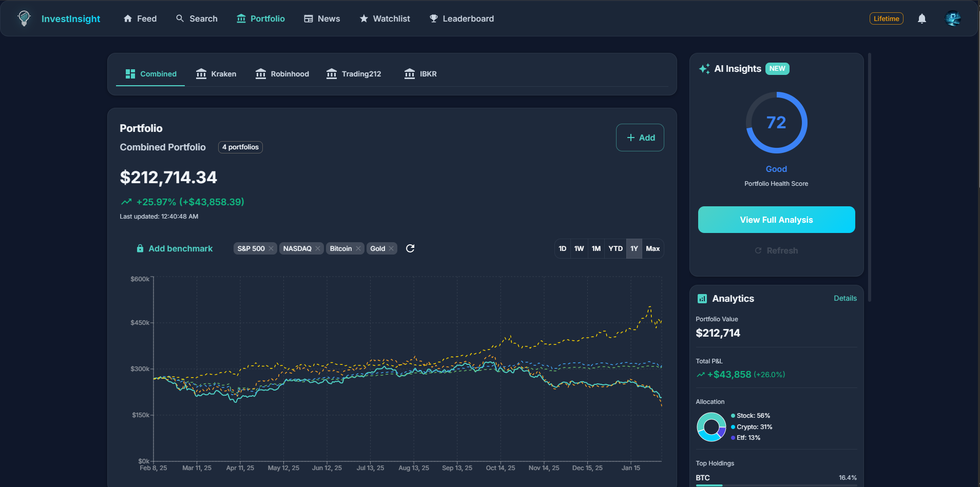Remove the Gold benchmark tag
The image size is (980, 487).
click(391, 248)
